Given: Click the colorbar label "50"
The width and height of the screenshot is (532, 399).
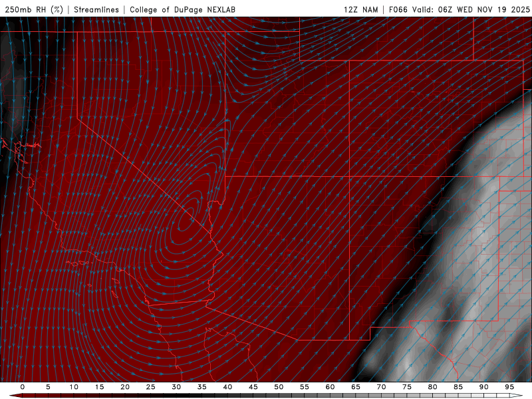Looking at the screenshot, I should click(x=279, y=387).
